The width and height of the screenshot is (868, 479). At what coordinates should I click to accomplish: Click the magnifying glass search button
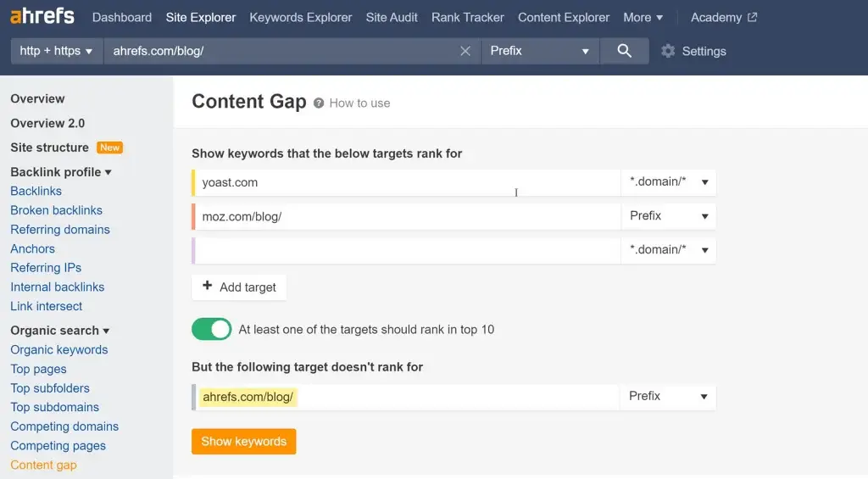[x=625, y=51]
